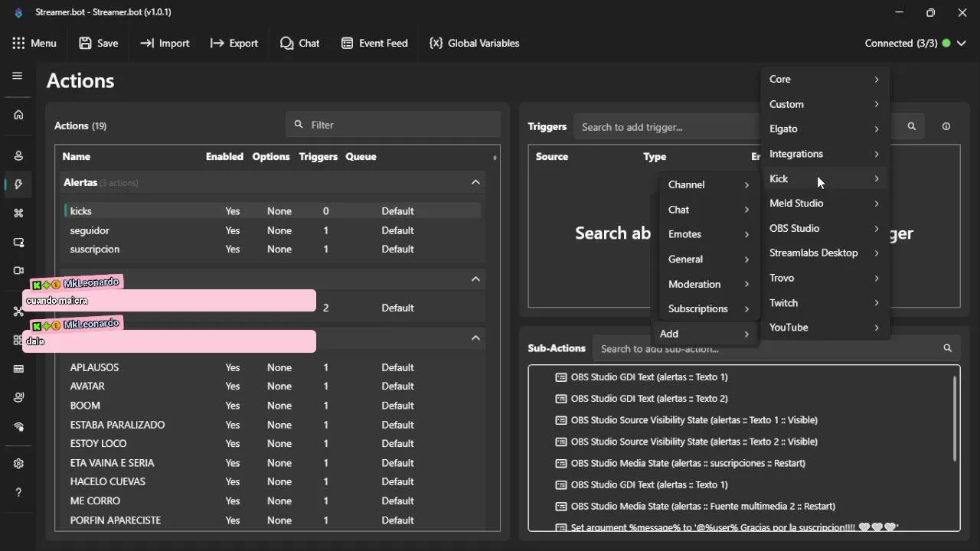The height and width of the screenshot is (551, 980).
Task: Select the suscripcion action row
Action: coord(273,249)
